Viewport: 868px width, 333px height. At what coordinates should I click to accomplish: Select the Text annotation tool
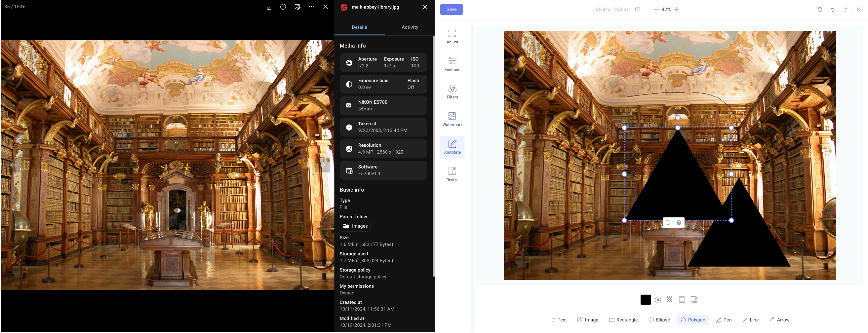pyautogui.click(x=559, y=320)
